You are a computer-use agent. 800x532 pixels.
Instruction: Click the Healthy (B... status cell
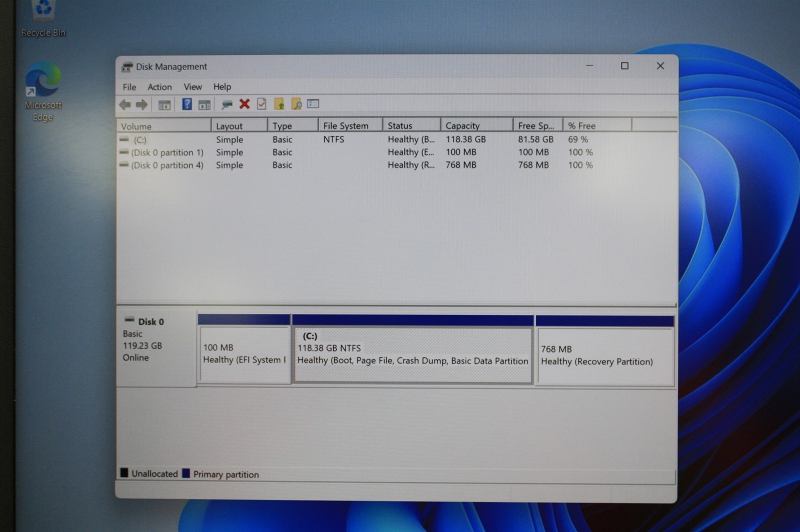411,139
